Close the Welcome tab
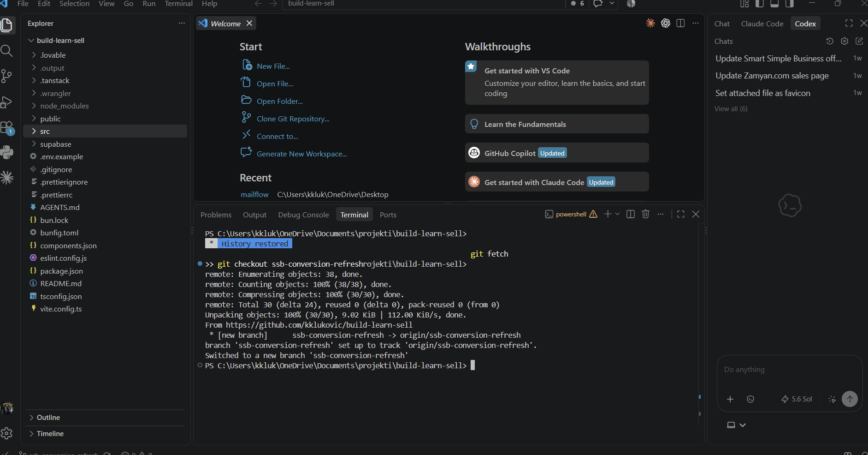The image size is (868, 455). click(249, 23)
